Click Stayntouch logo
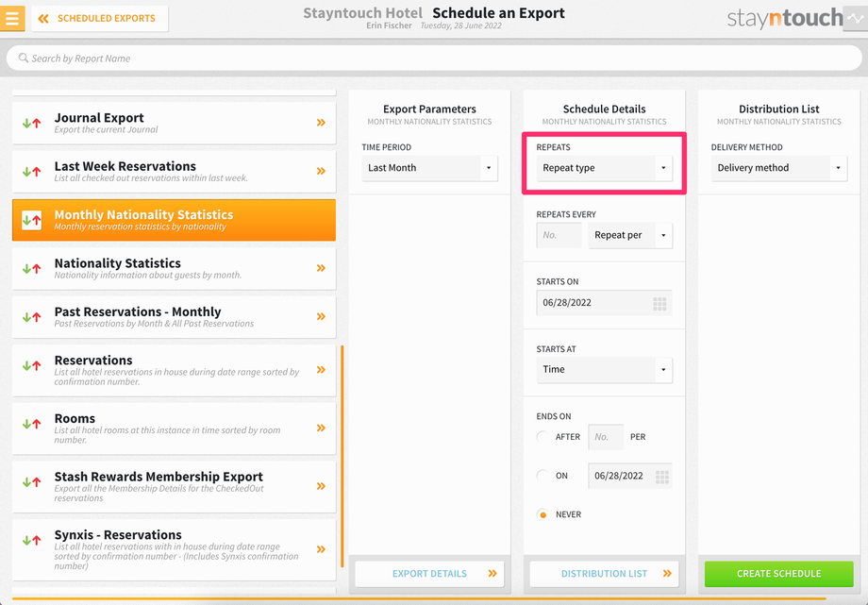This screenshot has height=605, width=868. click(785, 18)
